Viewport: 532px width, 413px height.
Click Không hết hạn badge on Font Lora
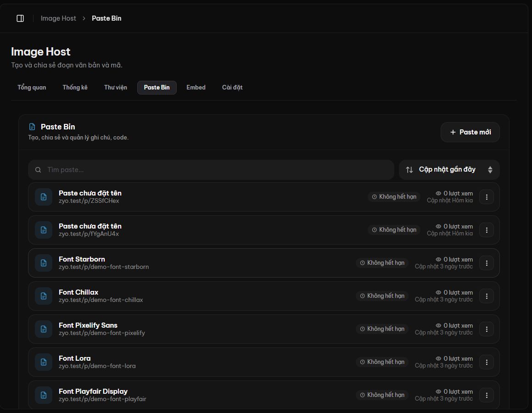point(382,362)
